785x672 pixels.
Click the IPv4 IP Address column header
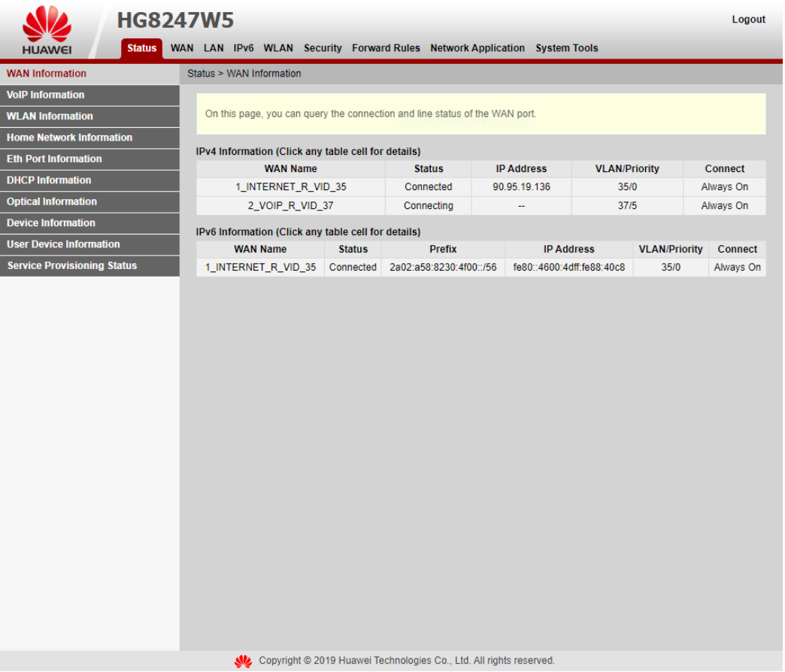click(521, 168)
